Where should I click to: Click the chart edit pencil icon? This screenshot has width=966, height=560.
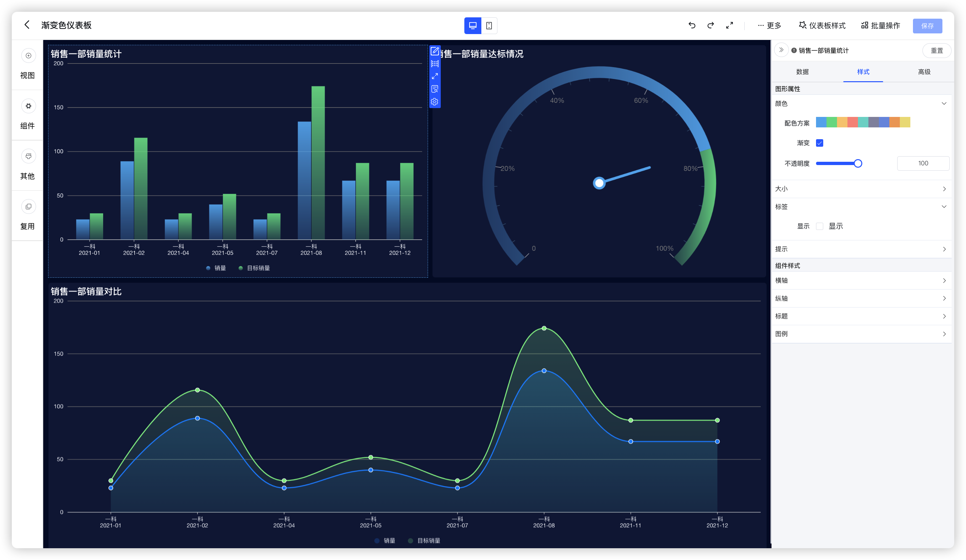(435, 51)
